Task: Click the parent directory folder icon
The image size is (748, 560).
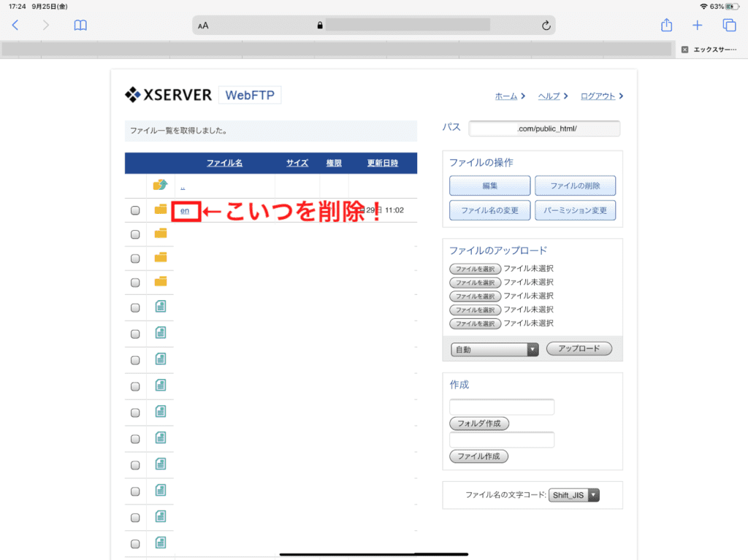Action: [160, 185]
